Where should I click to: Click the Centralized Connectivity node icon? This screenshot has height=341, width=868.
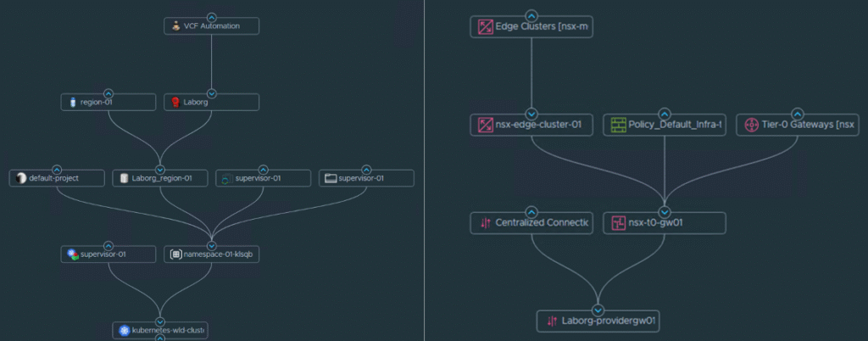click(485, 223)
